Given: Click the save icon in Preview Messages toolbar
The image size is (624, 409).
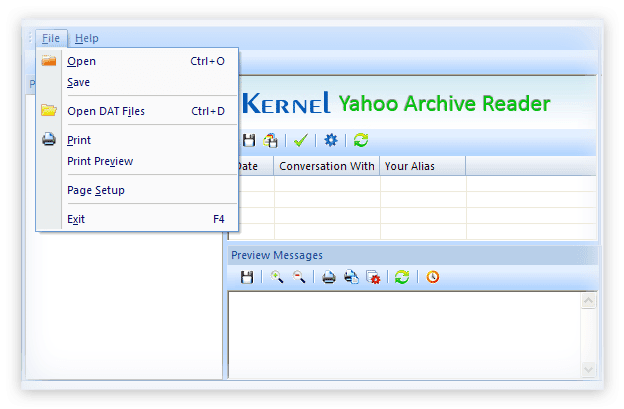Looking at the screenshot, I should pos(247,277).
